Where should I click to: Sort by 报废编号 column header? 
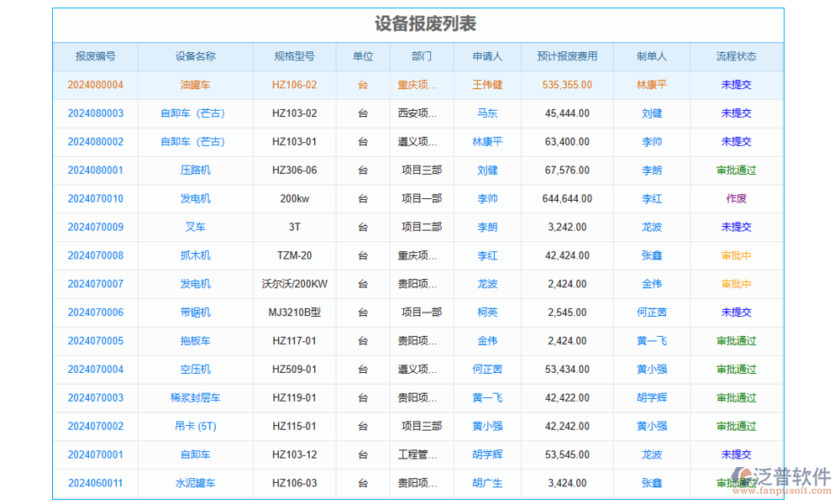(x=94, y=56)
